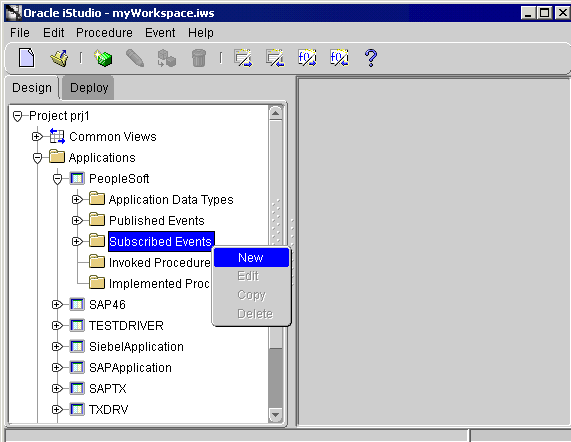This screenshot has width=571, height=442.
Task: Open the Help menu
Action: tap(201, 33)
